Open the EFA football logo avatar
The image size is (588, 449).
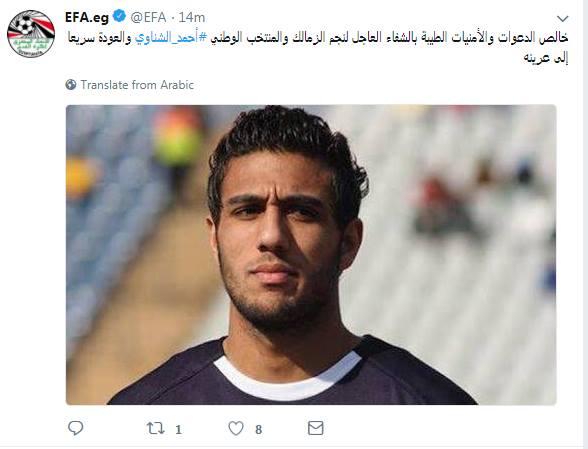coord(31,34)
